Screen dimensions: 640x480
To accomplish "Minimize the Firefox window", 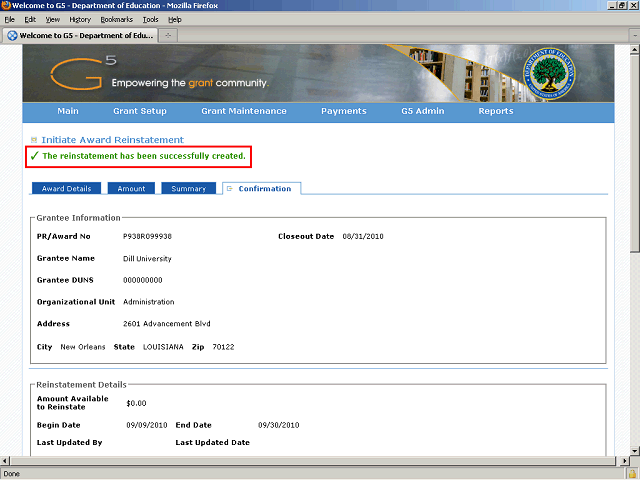I will pyautogui.click(x=612, y=5).
